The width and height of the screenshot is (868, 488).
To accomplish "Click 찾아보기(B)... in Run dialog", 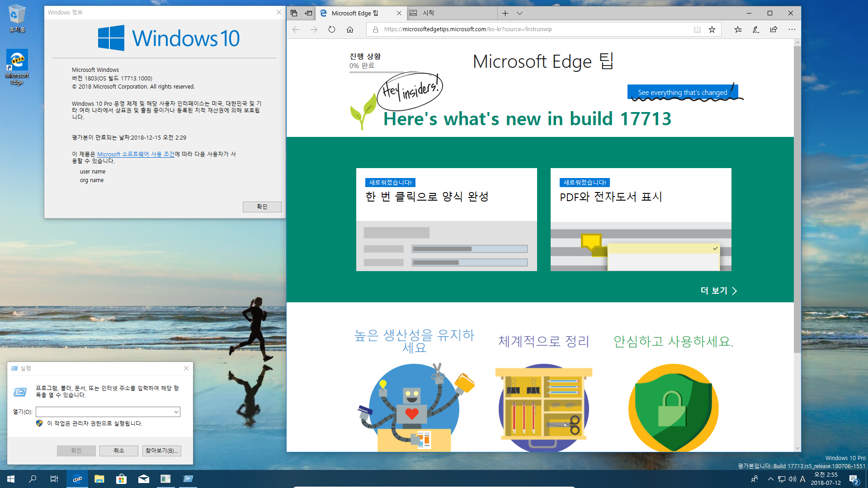I will 162,450.
